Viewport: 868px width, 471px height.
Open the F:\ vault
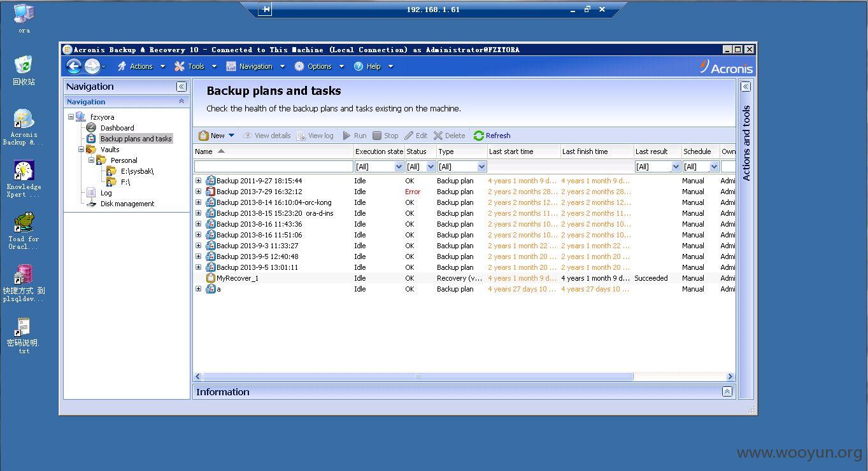[125, 182]
